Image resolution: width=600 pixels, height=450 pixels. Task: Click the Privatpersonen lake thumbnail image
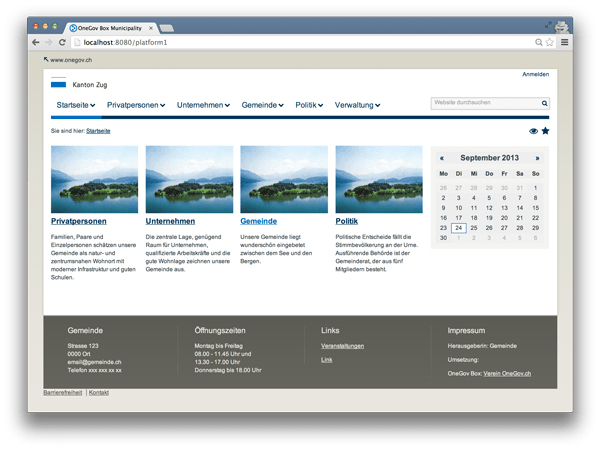pyautogui.click(x=95, y=179)
